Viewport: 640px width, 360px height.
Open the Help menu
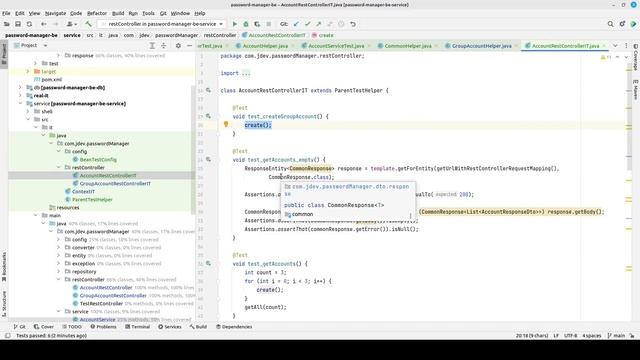point(200,13)
